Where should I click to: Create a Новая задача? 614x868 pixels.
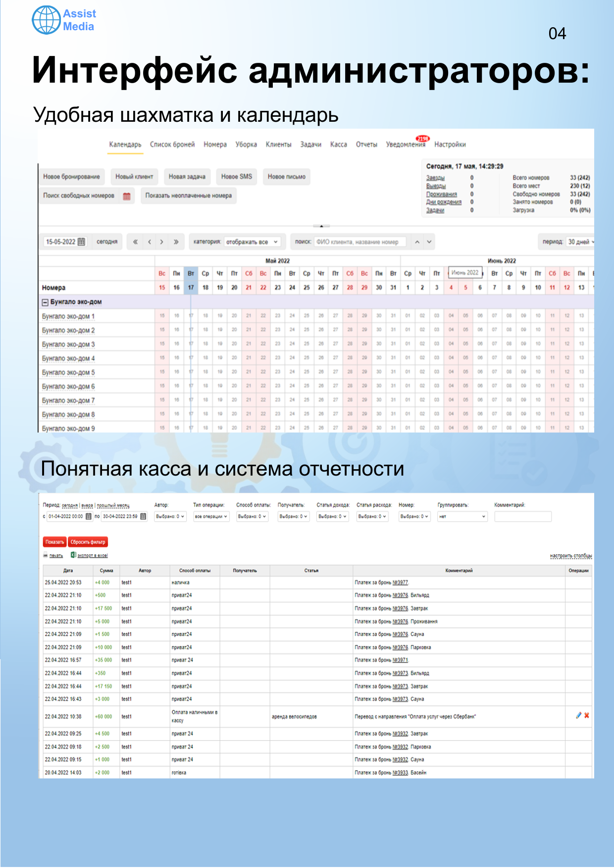(x=187, y=177)
